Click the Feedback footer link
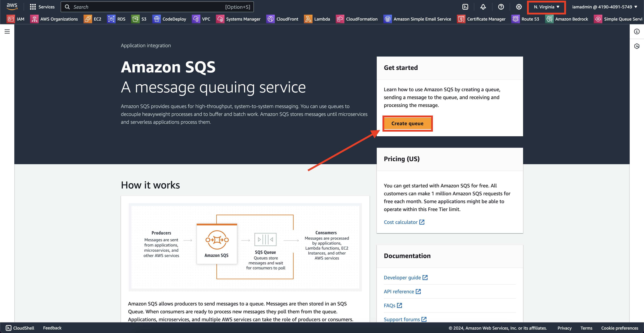The image size is (644, 333). [x=52, y=328]
